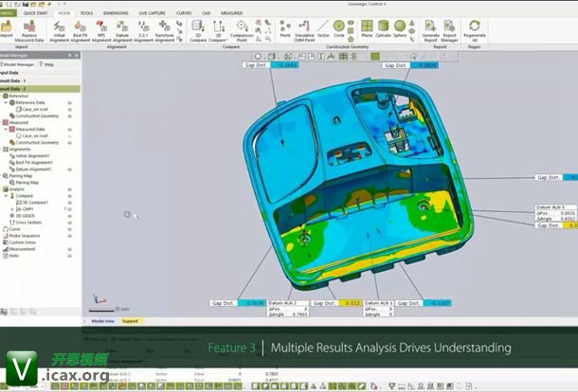
Task: Click the green square icon in viewport toolbar
Action: pos(375,57)
